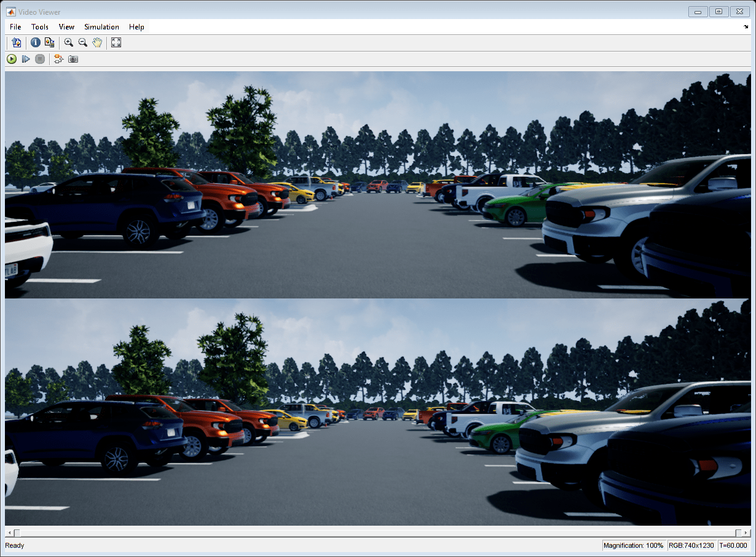This screenshot has width=756, height=557.
Task: Open the Tools menu
Action: [x=40, y=27]
